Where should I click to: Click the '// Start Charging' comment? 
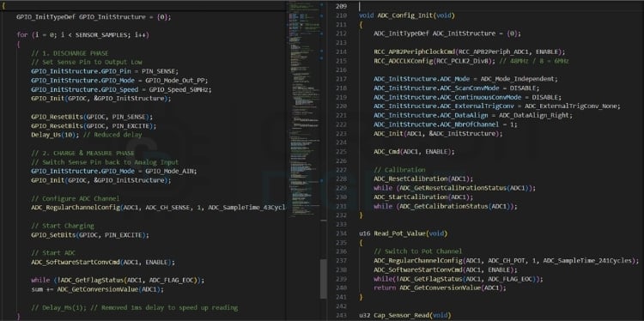(63, 226)
